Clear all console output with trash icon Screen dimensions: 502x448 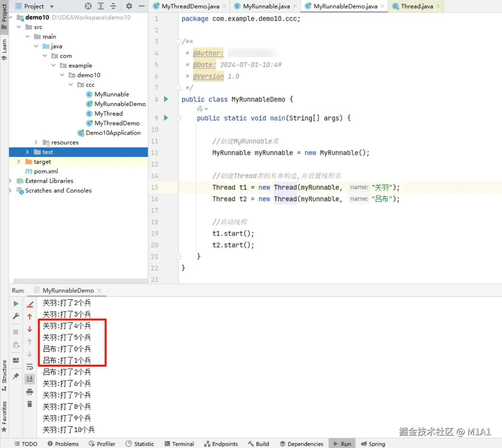30,404
